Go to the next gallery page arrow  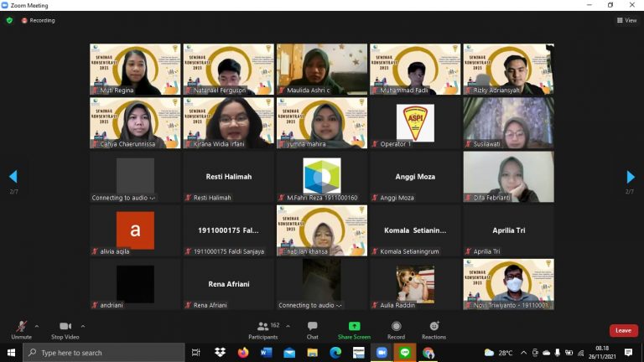631,177
